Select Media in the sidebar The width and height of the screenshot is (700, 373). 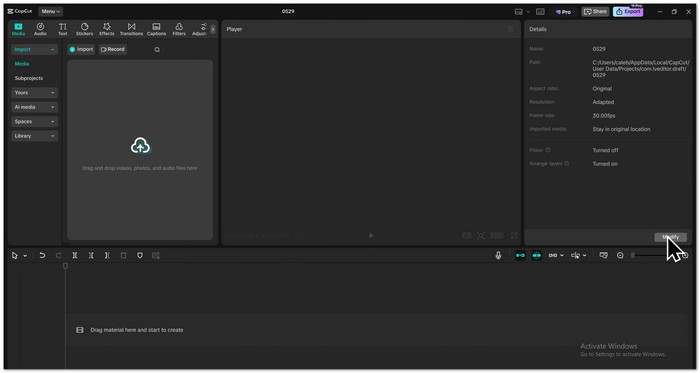point(22,64)
